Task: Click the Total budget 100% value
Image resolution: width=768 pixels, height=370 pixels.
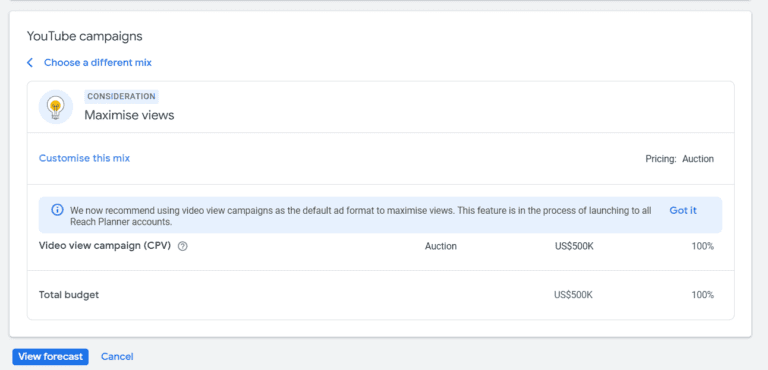Action: [x=702, y=295]
